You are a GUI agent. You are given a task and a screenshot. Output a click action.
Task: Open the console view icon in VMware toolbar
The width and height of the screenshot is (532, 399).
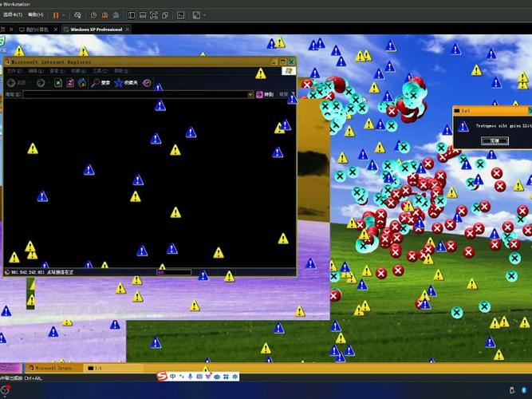point(181,15)
